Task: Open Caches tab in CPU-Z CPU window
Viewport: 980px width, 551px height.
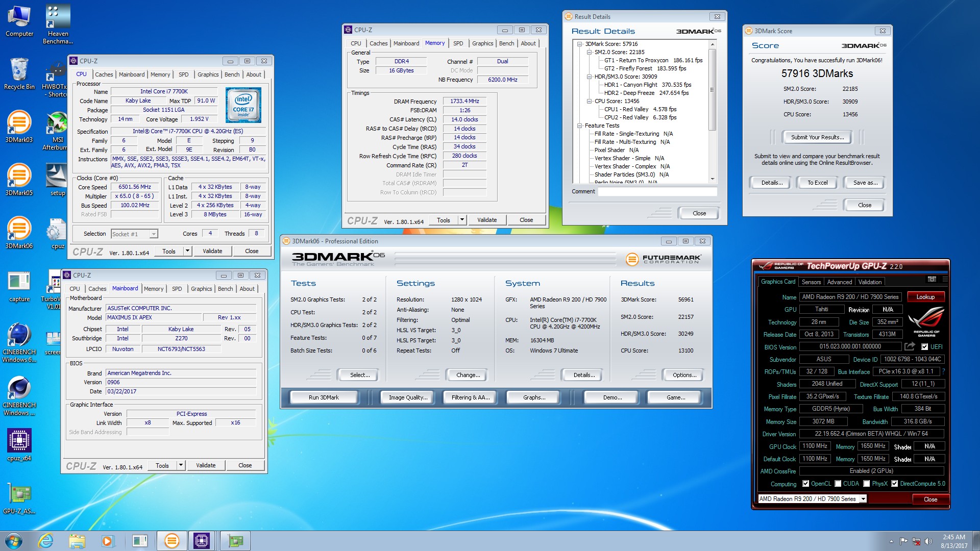Action: coord(104,74)
